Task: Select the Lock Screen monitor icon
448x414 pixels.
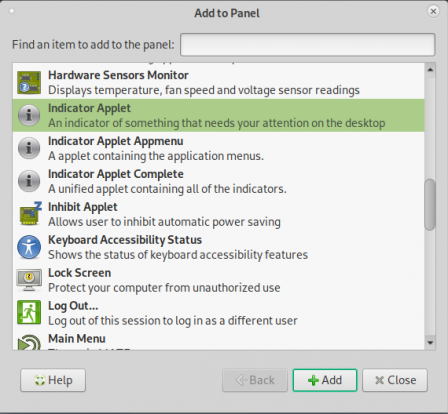Action: [29, 280]
